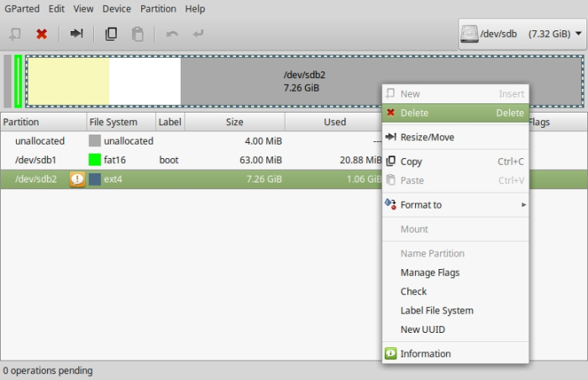Choose Copy in the context menu
This screenshot has width=588, height=380.
click(455, 161)
